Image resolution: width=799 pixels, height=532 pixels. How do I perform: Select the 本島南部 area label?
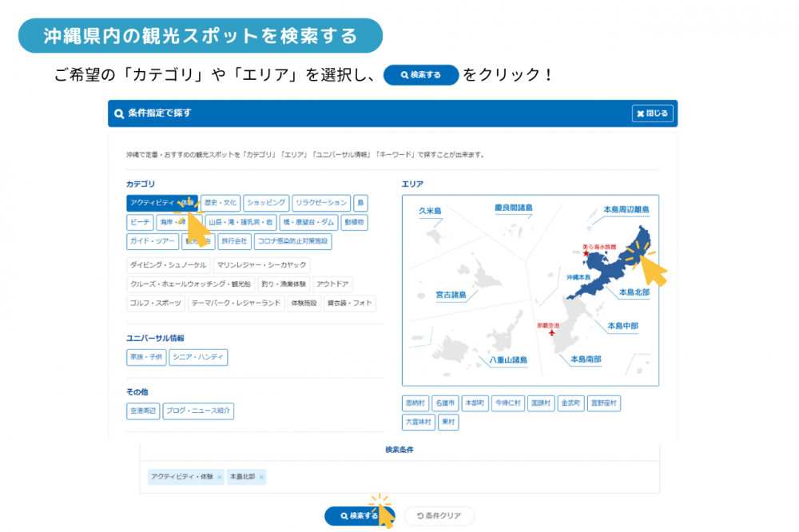pyautogui.click(x=591, y=359)
